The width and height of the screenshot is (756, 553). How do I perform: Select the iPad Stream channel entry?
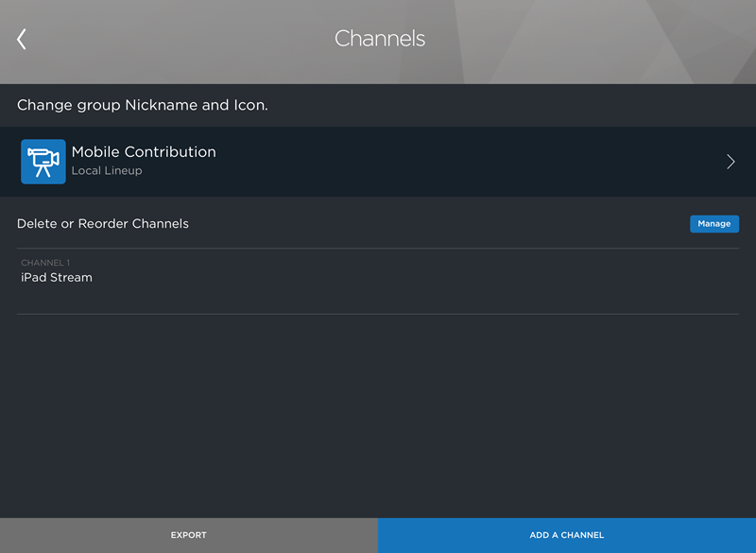(57, 277)
